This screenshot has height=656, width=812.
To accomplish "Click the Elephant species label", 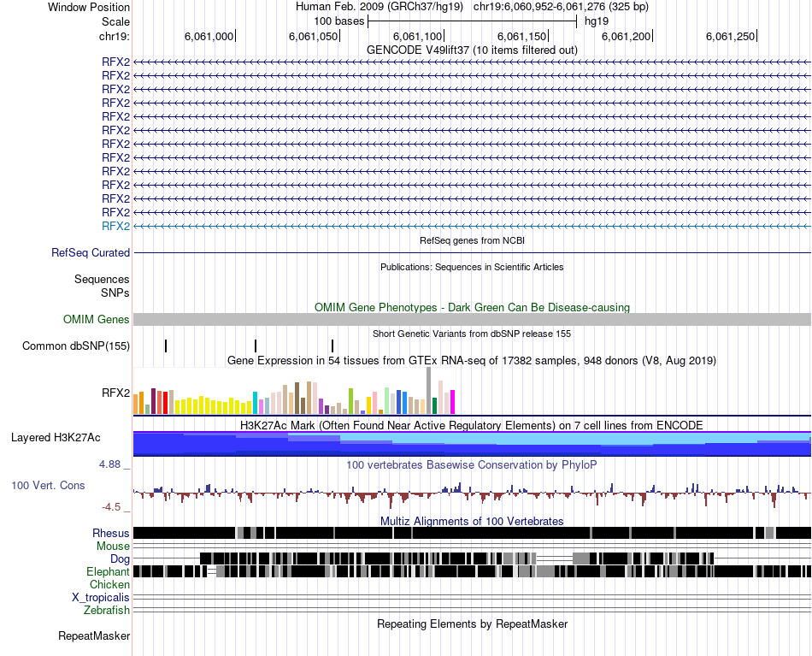I will (108, 571).
